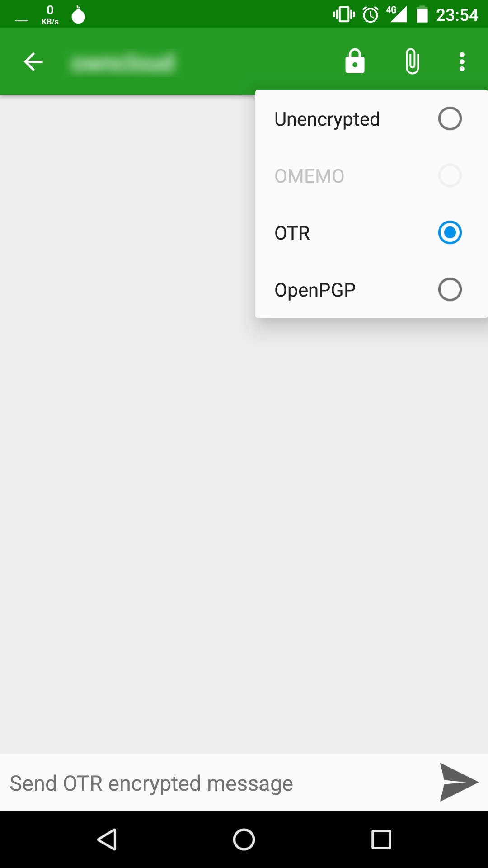This screenshot has height=868, width=488.
Task: Tap the OTR menu label
Action: (292, 233)
